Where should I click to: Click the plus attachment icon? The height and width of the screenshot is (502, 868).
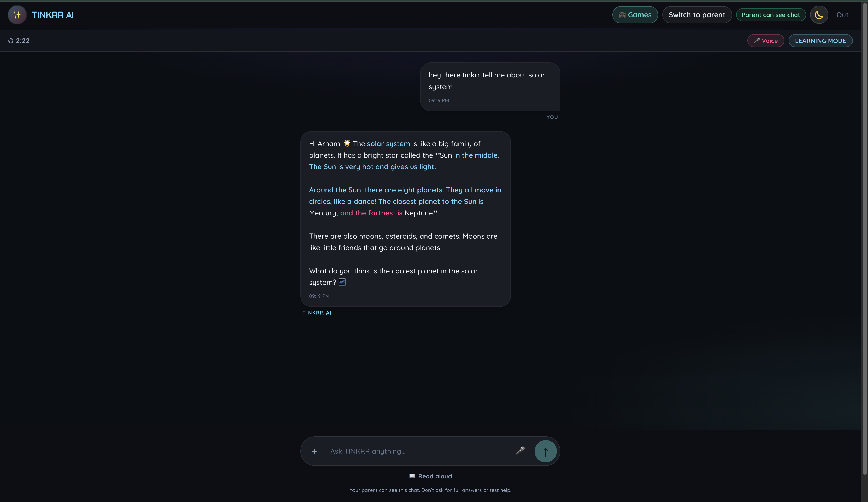pyautogui.click(x=314, y=451)
